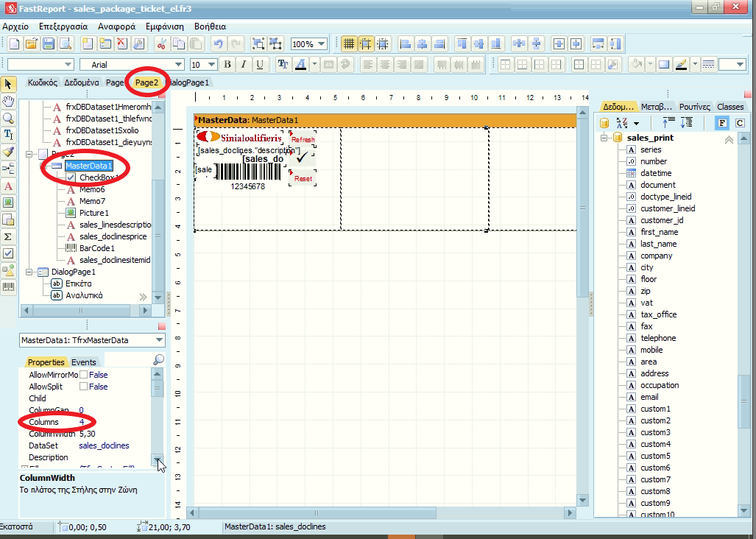The image size is (756, 539).
Task: Cut the selected object
Action: point(161,44)
